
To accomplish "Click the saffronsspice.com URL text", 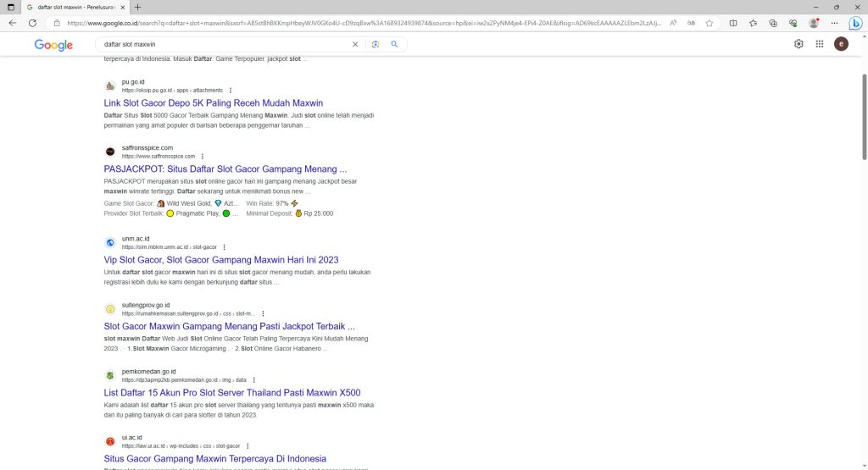I will [x=159, y=157].
